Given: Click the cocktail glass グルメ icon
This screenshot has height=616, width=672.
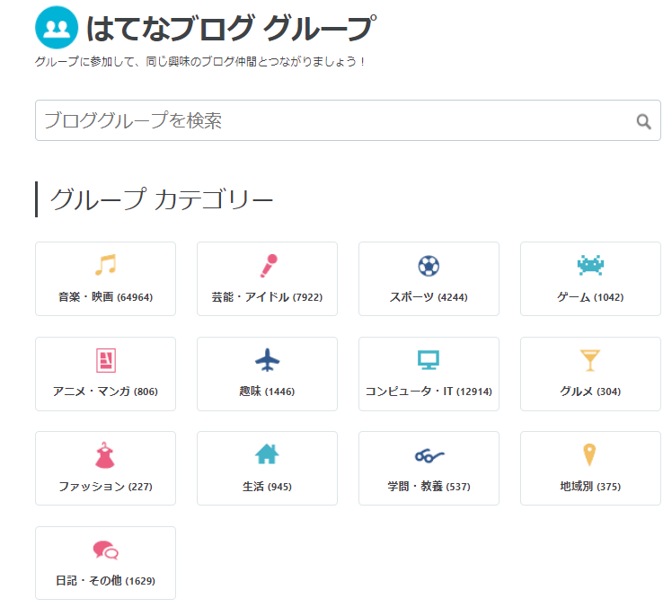Looking at the screenshot, I should 590,360.
